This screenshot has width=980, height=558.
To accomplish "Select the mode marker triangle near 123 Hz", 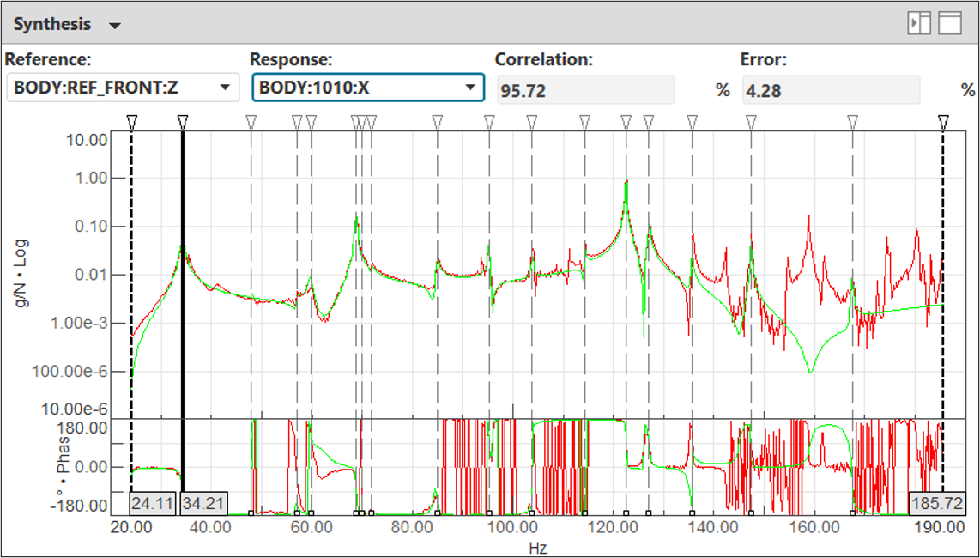I will click(626, 122).
